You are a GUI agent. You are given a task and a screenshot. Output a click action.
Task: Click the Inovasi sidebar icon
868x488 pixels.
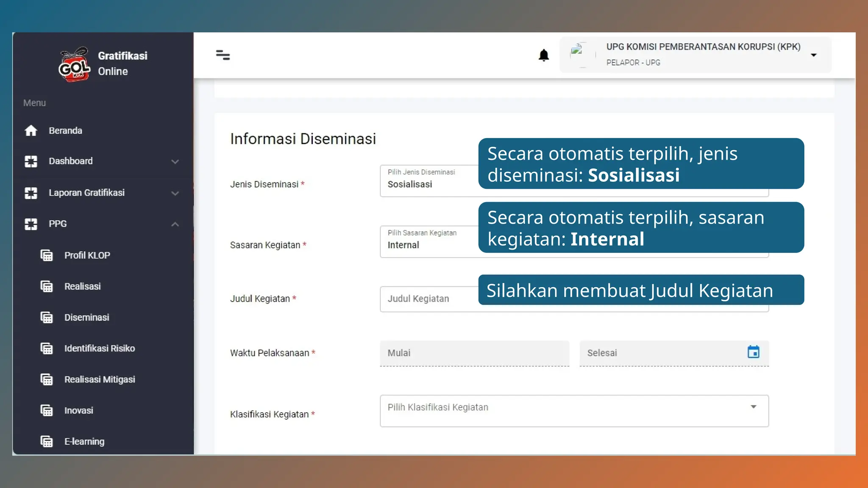point(47,410)
